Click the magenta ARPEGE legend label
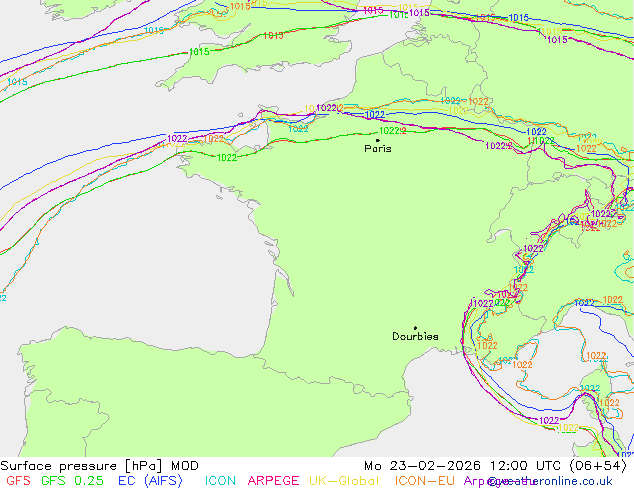The image size is (634, 490). tap(273, 481)
